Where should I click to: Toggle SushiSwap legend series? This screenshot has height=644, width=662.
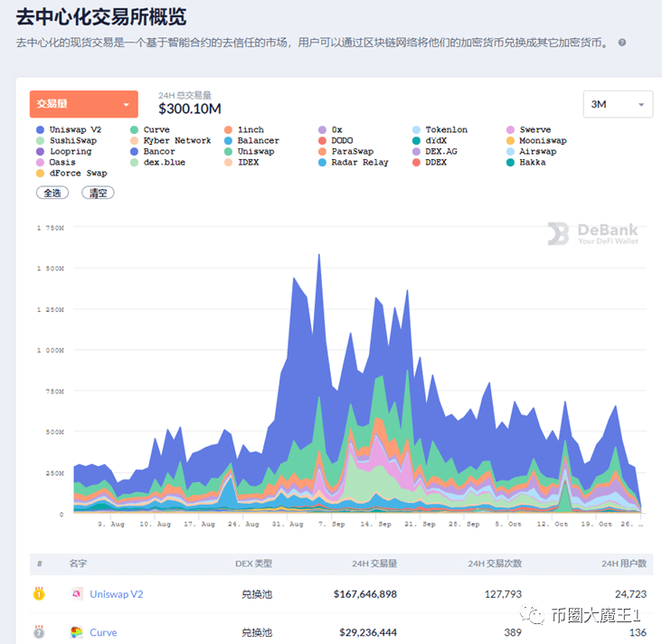(66, 140)
